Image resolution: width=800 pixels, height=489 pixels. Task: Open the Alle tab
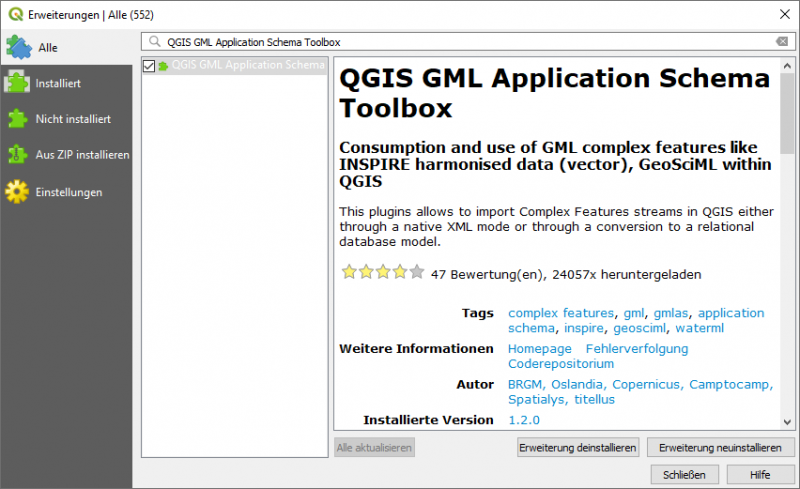tap(66, 47)
